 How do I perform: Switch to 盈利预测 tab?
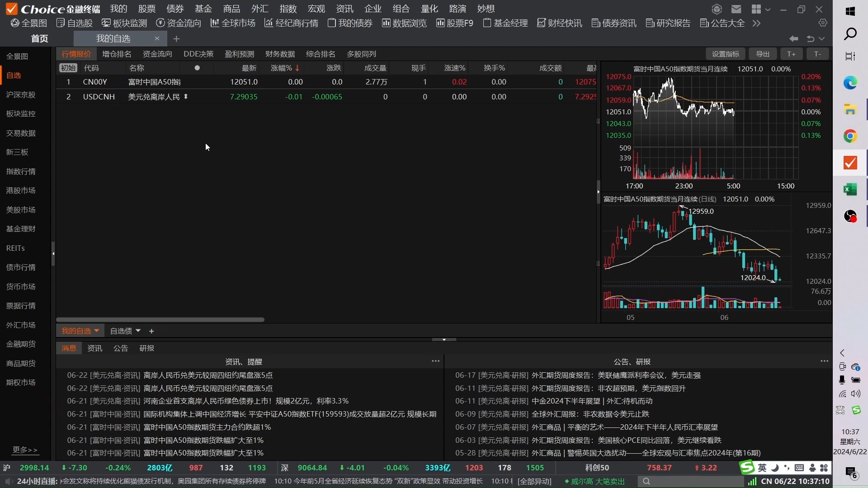click(x=240, y=54)
